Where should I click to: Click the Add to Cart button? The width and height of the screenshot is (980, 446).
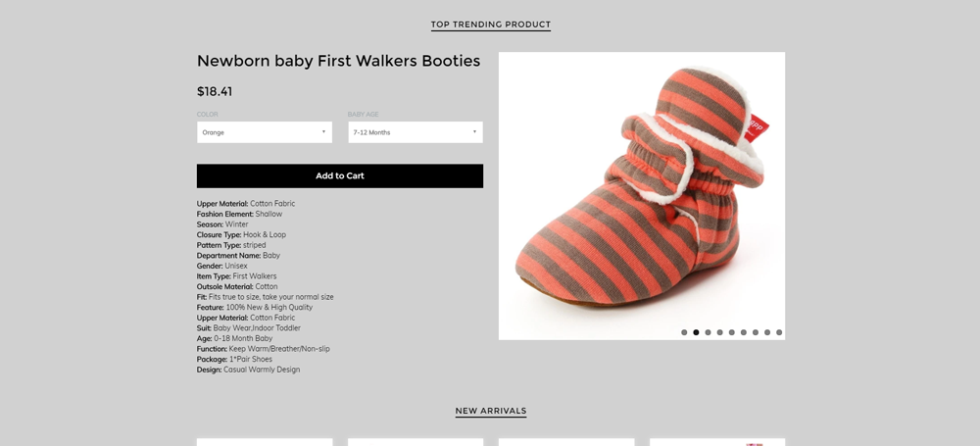coord(339,176)
